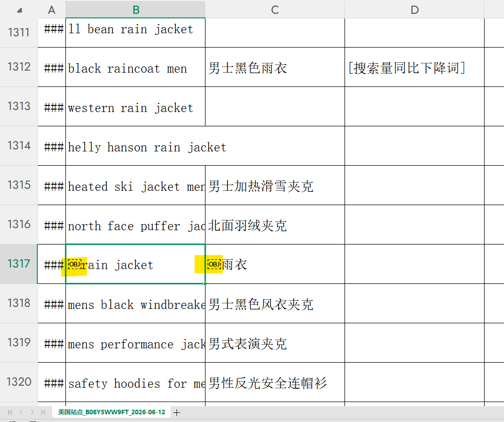This screenshot has width=504, height=422.
Task: Click cell 'mens black windbreake'
Action: (x=135, y=303)
